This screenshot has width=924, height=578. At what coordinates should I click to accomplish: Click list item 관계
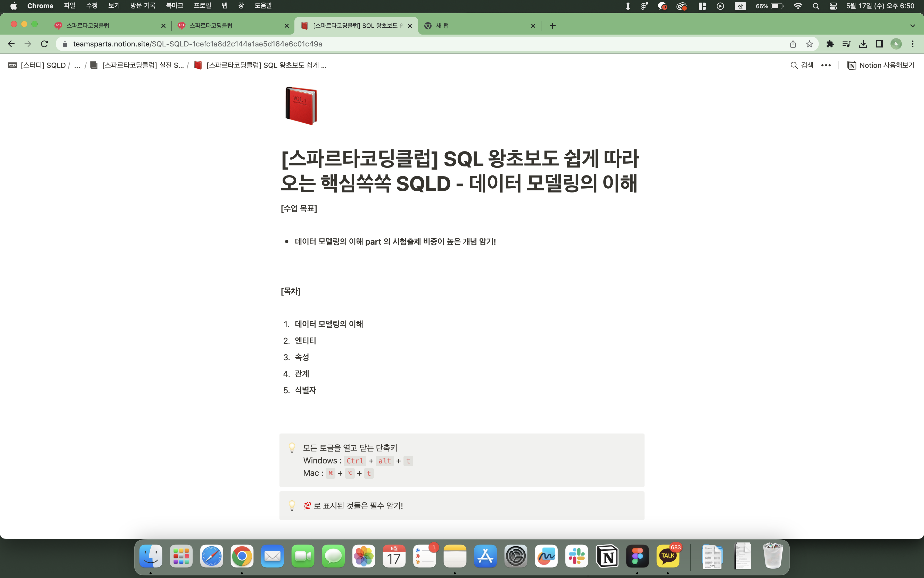click(302, 373)
